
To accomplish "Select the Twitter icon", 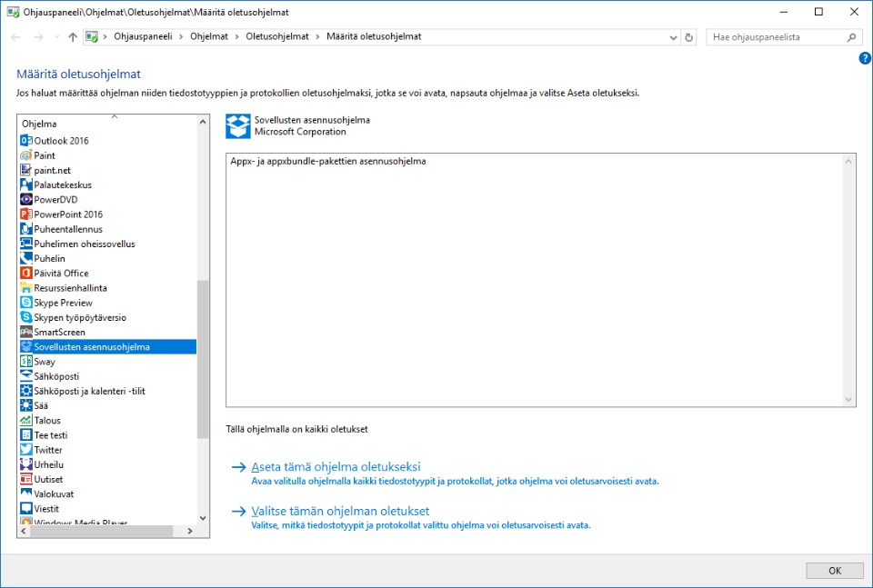I will point(25,450).
